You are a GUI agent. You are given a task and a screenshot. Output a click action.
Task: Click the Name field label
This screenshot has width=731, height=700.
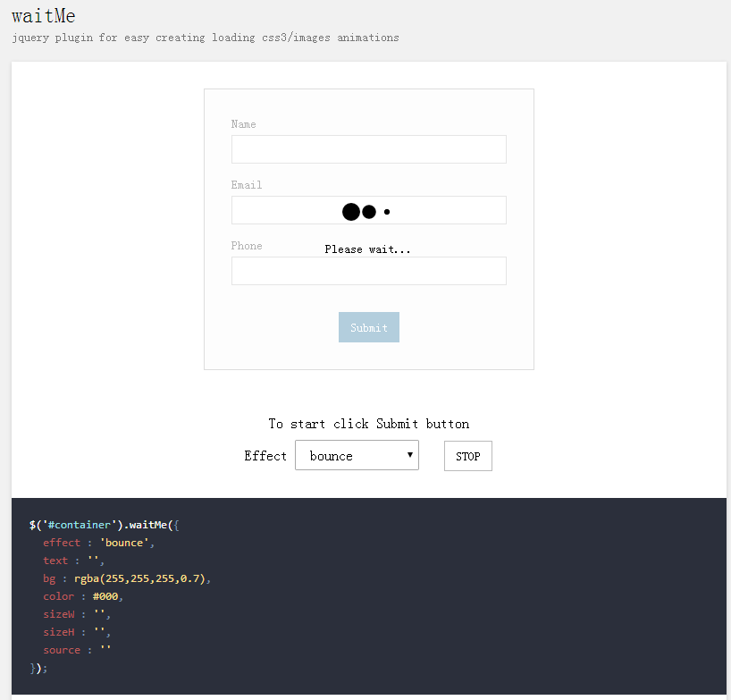(243, 124)
